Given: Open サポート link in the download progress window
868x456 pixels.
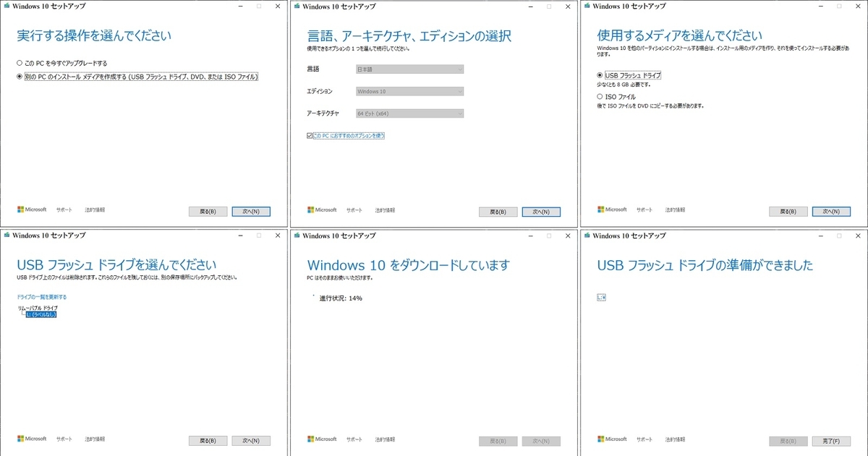Looking at the screenshot, I should pyautogui.click(x=354, y=439).
